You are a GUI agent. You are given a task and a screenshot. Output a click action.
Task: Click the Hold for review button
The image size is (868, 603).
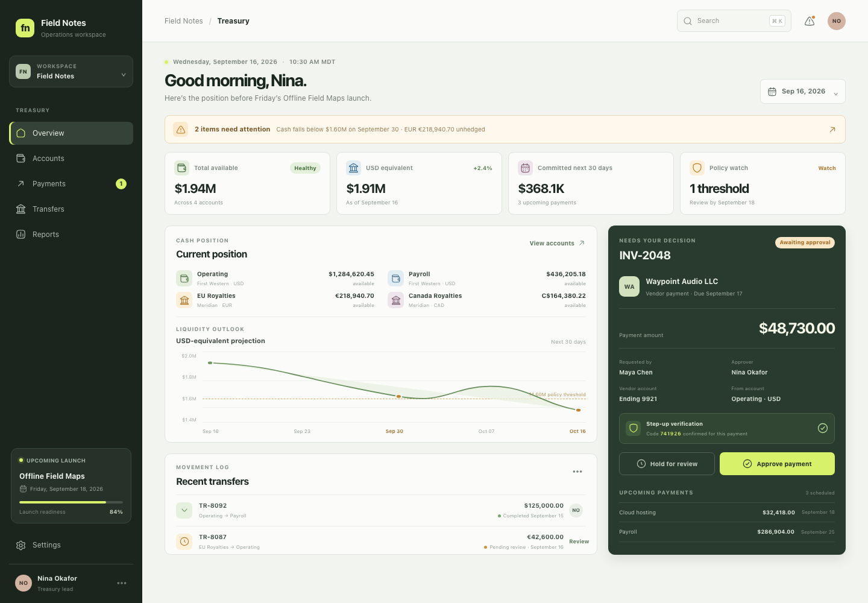click(667, 464)
